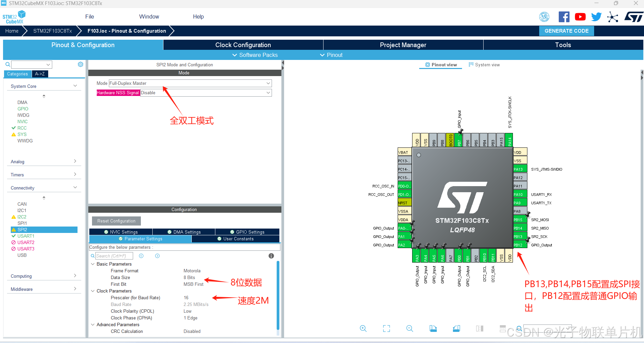Open the NVIC Settings tab
Viewport: 644px width, 343px height.
[x=121, y=232]
